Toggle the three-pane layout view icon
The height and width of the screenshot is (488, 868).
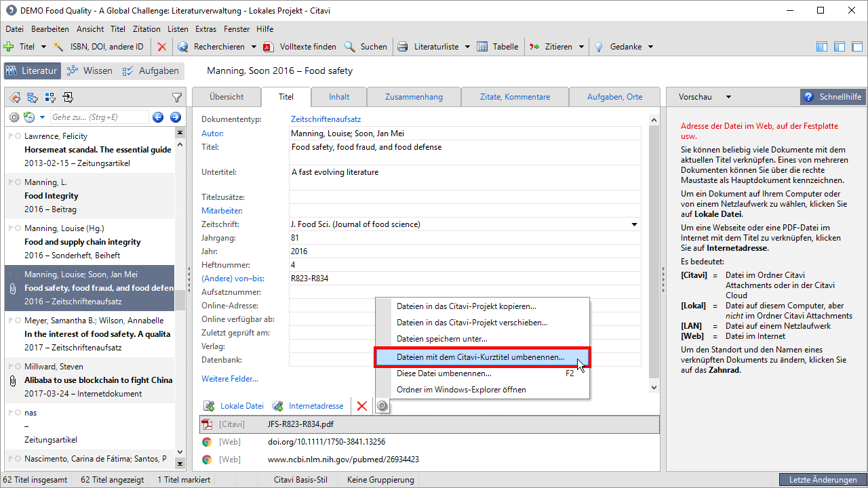tap(822, 47)
